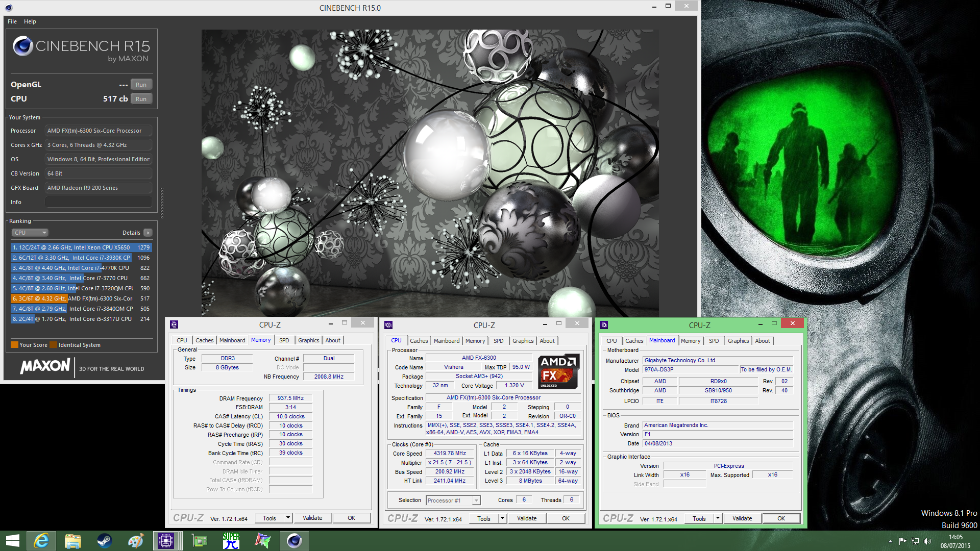Open Steam from the taskbar
The width and height of the screenshot is (980, 551).
tap(104, 541)
